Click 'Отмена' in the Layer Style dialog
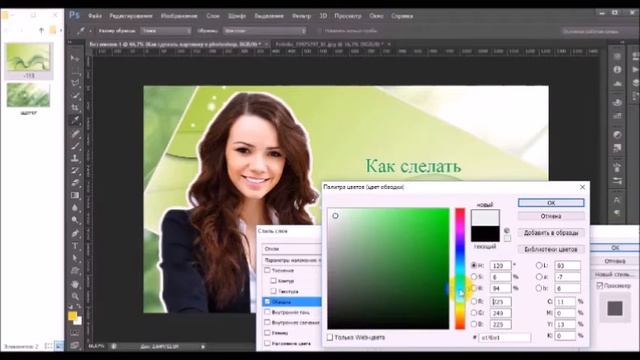This screenshot has height=360, width=640. 615,261
